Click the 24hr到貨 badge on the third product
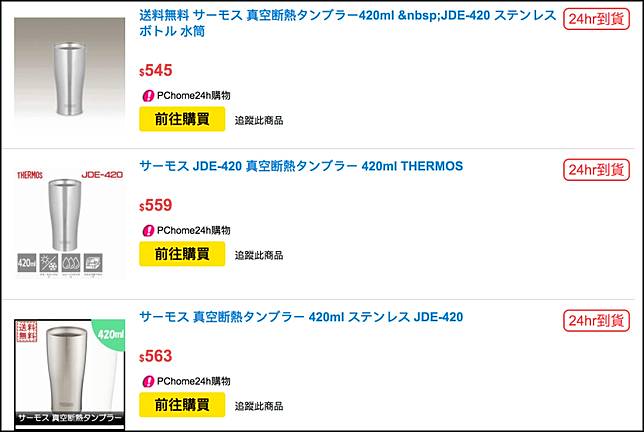The width and height of the screenshot is (644, 432). point(596,320)
